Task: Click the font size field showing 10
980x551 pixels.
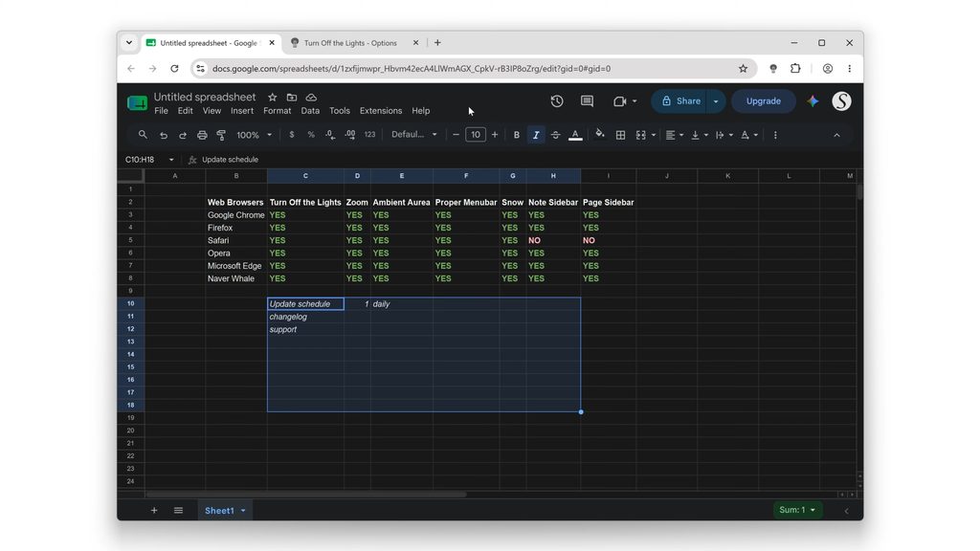Action: coord(475,135)
